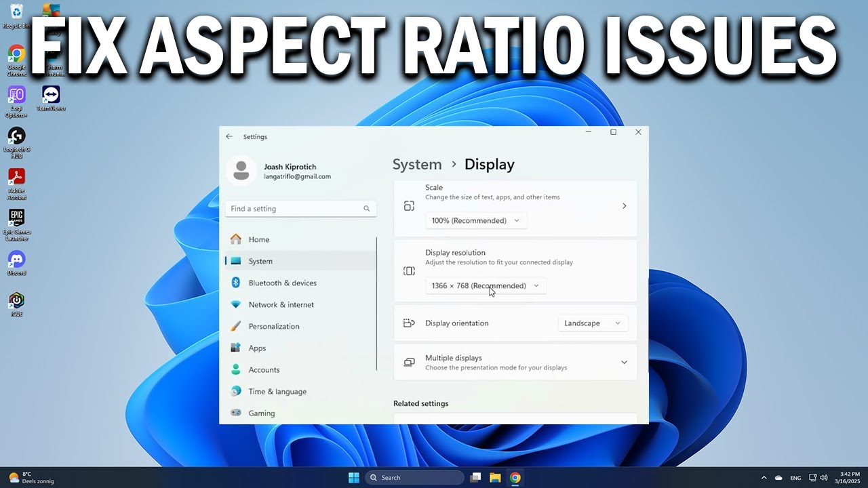Open the 1366 × 768 resolution dropdown

tap(486, 285)
